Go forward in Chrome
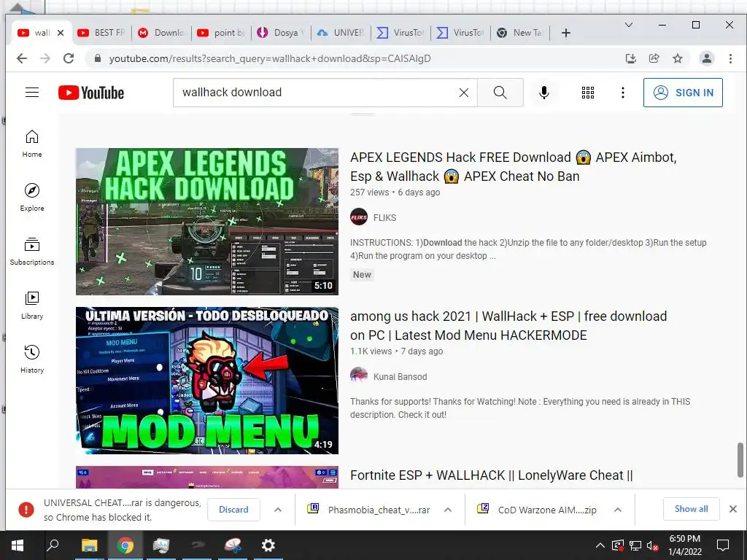Viewport: 747px width, 560px height. [45, 58]
